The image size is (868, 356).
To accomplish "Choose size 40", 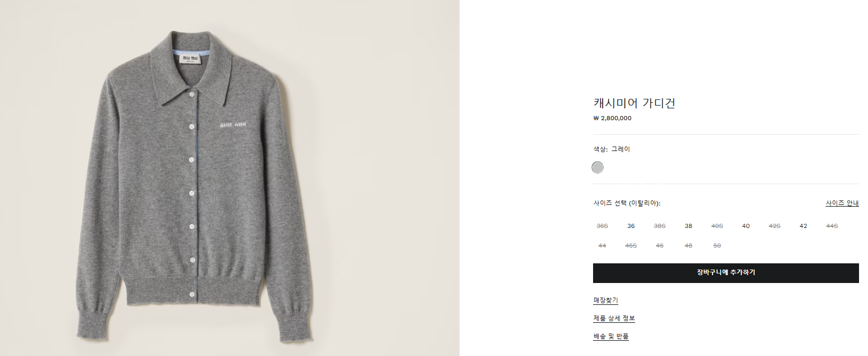I will pyautogui.click(x=746, y=226).
